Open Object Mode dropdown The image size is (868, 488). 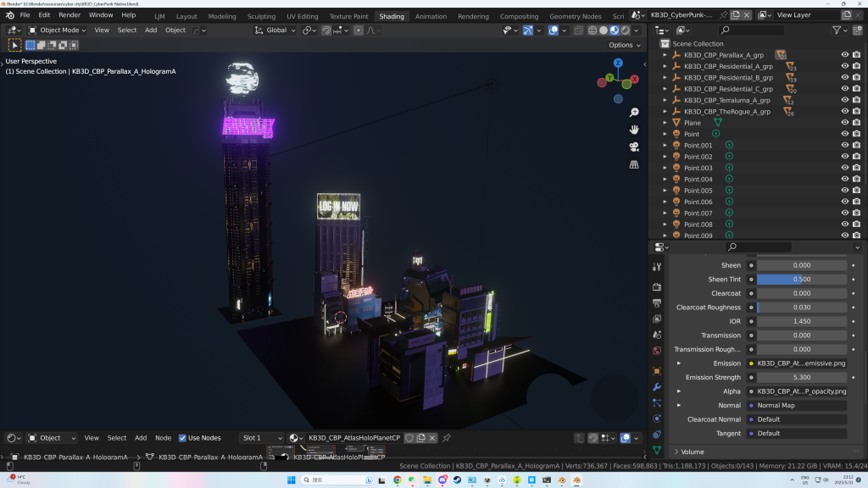click(x=57, y=30)
